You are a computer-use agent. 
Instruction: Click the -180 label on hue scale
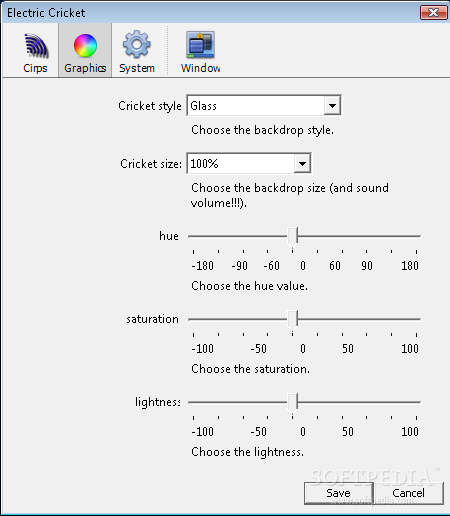(203, 266)
